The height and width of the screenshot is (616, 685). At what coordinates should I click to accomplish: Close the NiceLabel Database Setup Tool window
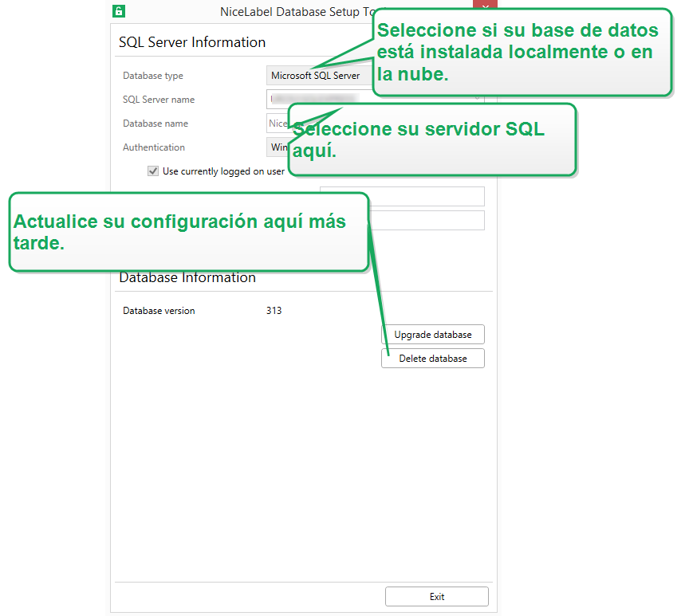coord(485,4)
